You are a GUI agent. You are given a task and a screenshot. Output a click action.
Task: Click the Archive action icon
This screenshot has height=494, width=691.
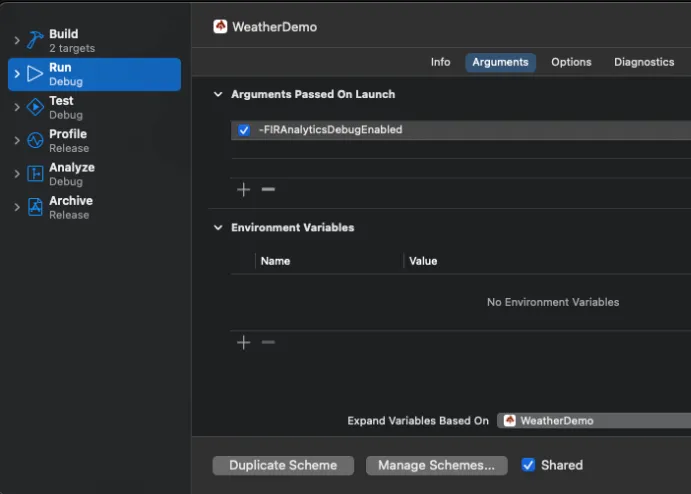(x=35, y=207)
